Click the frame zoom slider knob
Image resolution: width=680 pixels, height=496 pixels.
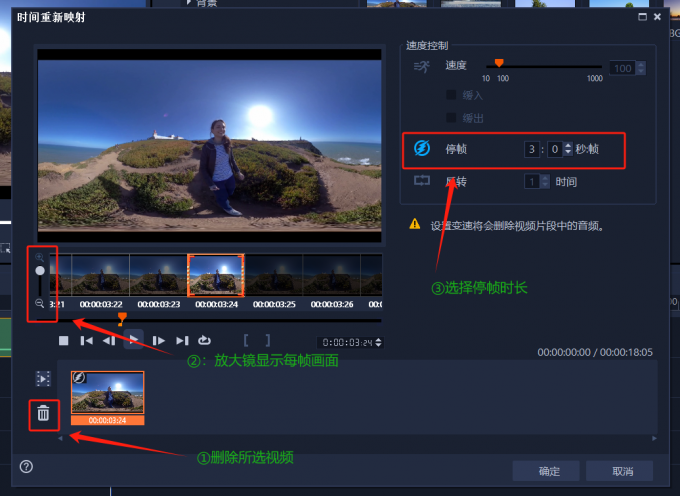click(x=40, y=271)
